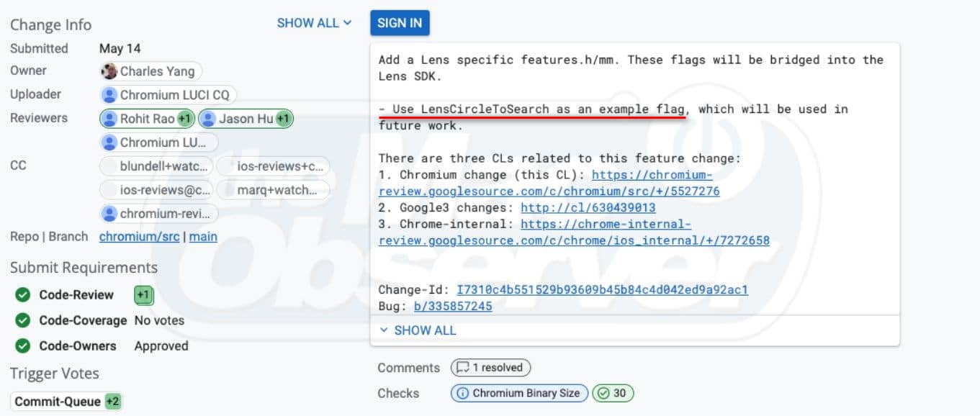Click the 30 successful checks chip
Image resolution: width=980 pixels, height=416 pixels.
(613, 394)
